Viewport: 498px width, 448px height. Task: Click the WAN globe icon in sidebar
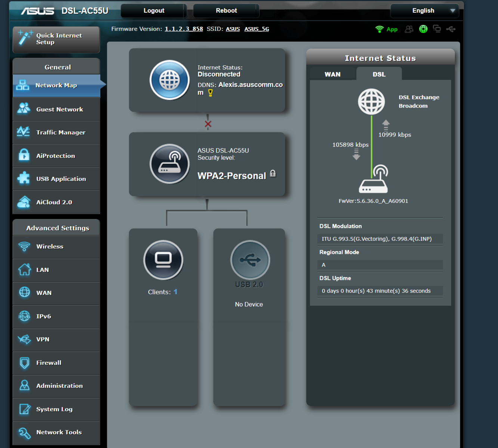click(25, 292)
